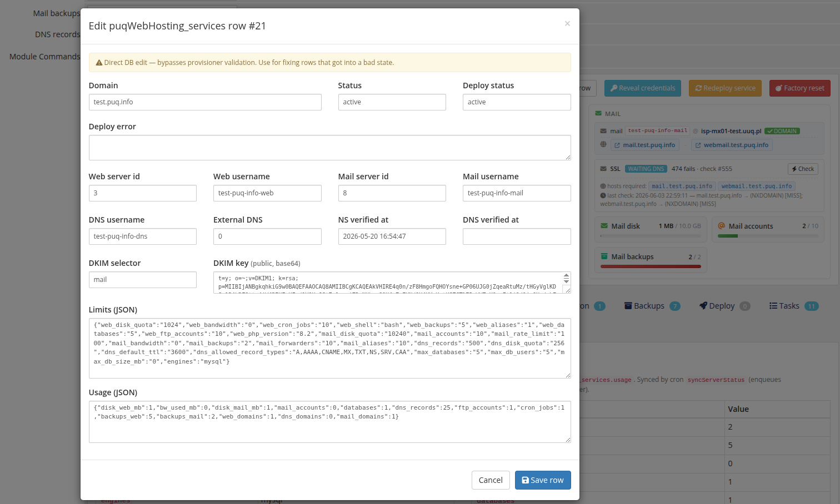Focus the Deploy error text area

(x=330, y=148)
